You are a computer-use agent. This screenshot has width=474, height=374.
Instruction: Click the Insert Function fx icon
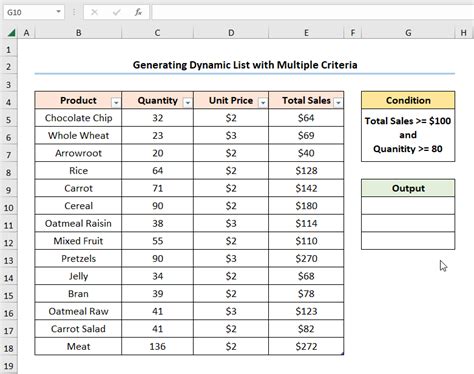click(x=138, y=13)
